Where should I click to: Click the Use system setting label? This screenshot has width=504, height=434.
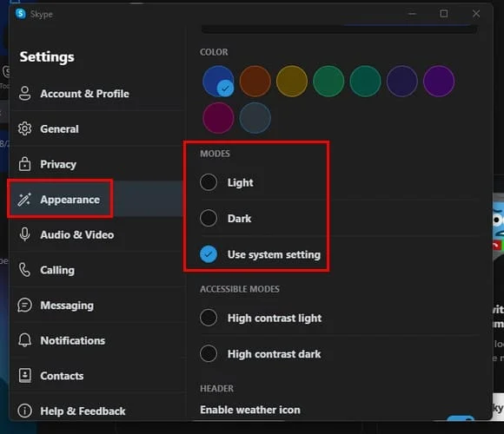tap(274, 254)
